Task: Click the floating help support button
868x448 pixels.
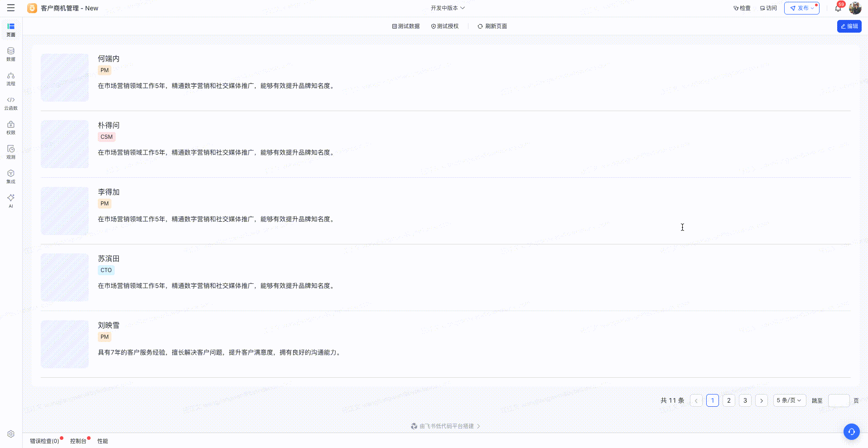Action: point(852,432)
